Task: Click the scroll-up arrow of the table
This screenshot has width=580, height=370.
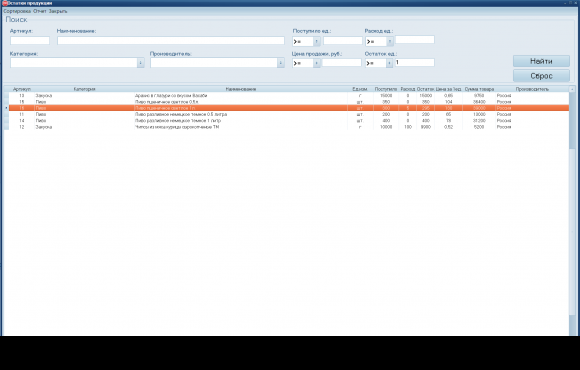Action: (572, 89)
